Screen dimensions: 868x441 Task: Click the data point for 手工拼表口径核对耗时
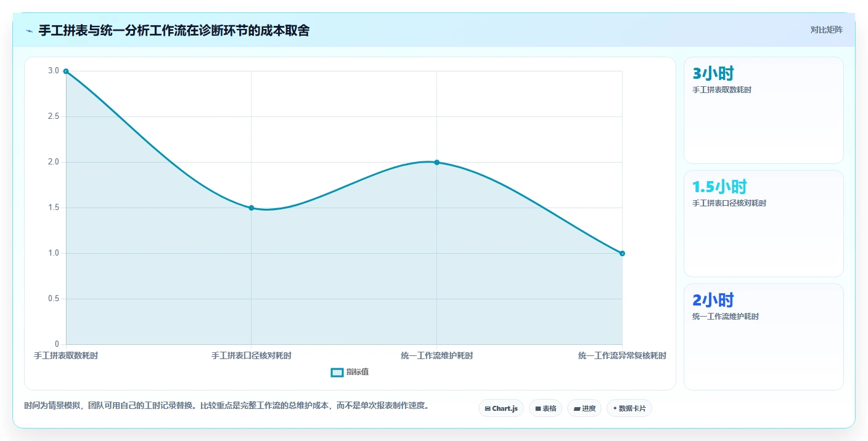click(252, 208)
